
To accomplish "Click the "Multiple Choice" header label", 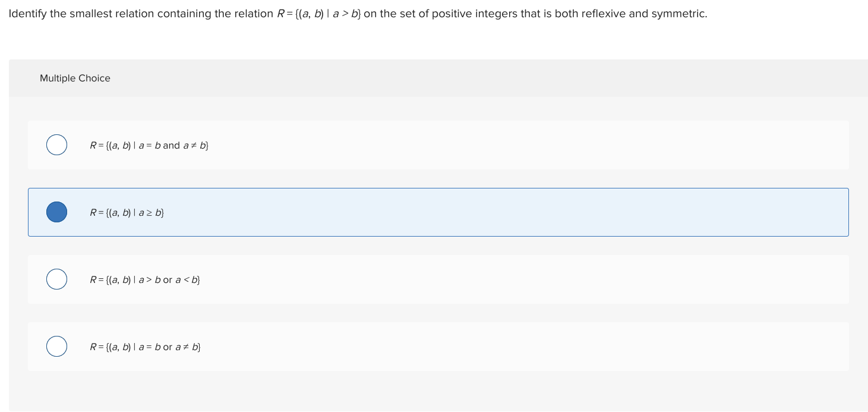I will point(75,78).
